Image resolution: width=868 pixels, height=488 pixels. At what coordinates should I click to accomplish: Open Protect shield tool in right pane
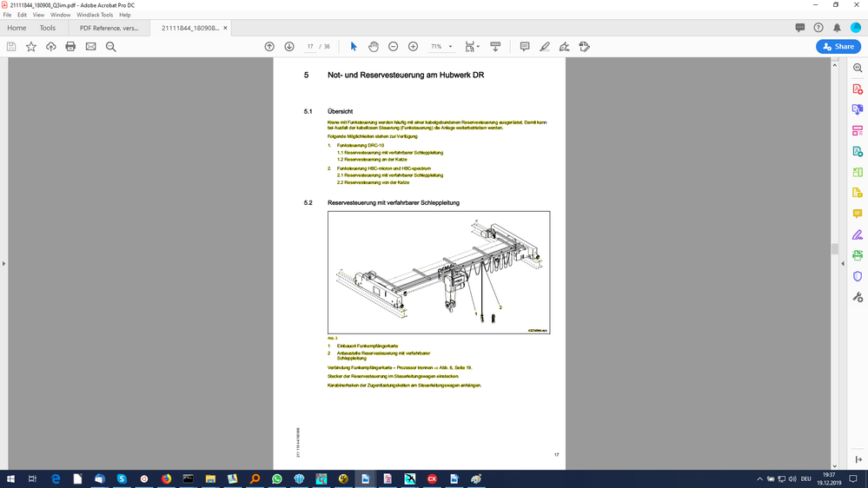tap(858, 276)
